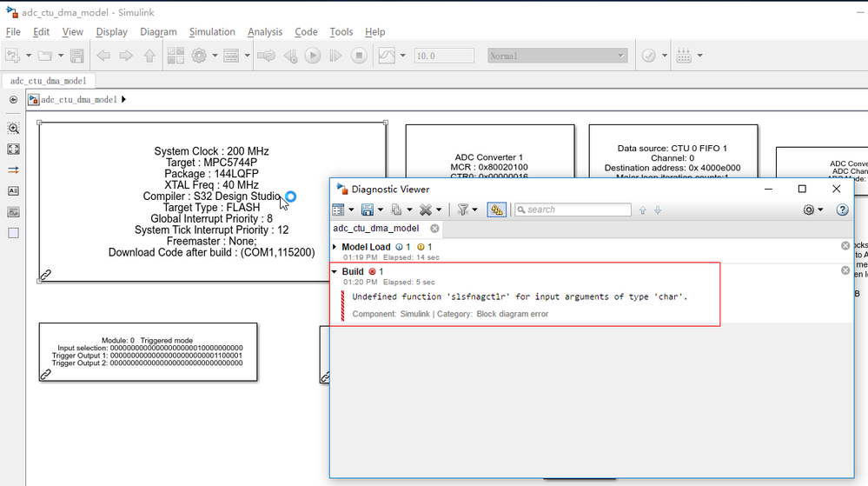Open the Edit menu
Image resolution: width=868 pixels, height=486 pixels.
pyautogui.click(x=41, y=31)
